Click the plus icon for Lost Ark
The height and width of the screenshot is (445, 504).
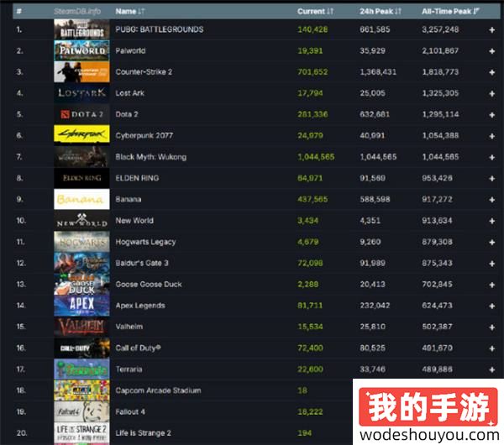pyautogui.click(x=491, y=93)
